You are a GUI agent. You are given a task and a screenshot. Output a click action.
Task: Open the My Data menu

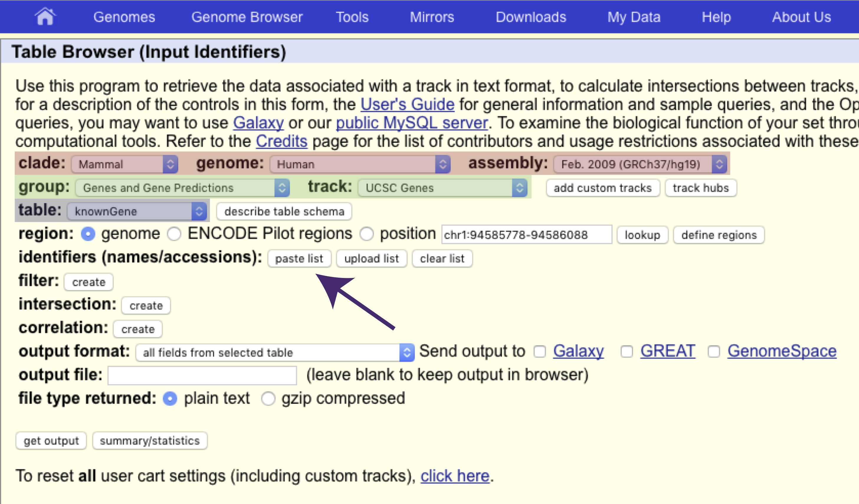point(634,17)
